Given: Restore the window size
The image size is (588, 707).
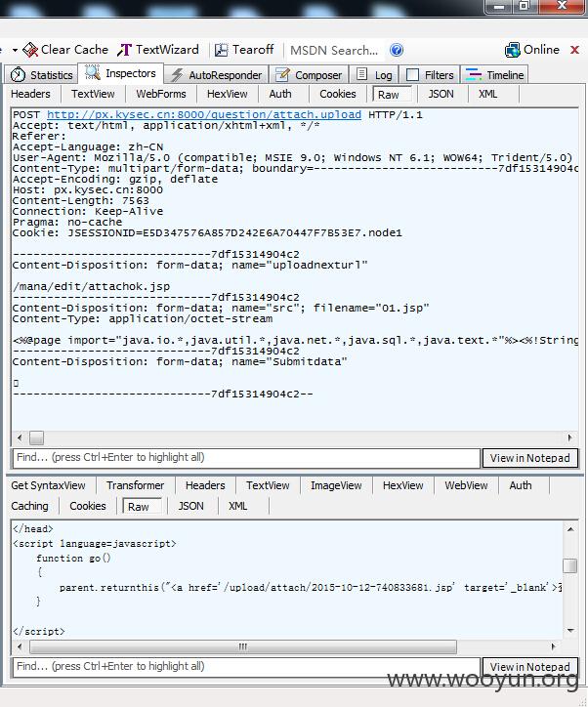Looking at the screenshot, I should coord(524,6).
